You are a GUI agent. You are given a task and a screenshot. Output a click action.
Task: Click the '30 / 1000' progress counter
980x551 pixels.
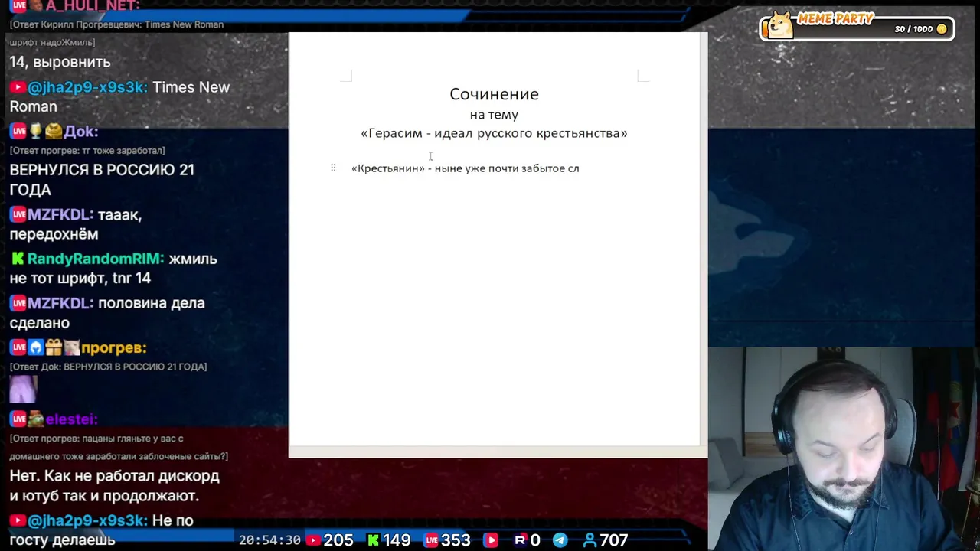[x=913, y=29]
